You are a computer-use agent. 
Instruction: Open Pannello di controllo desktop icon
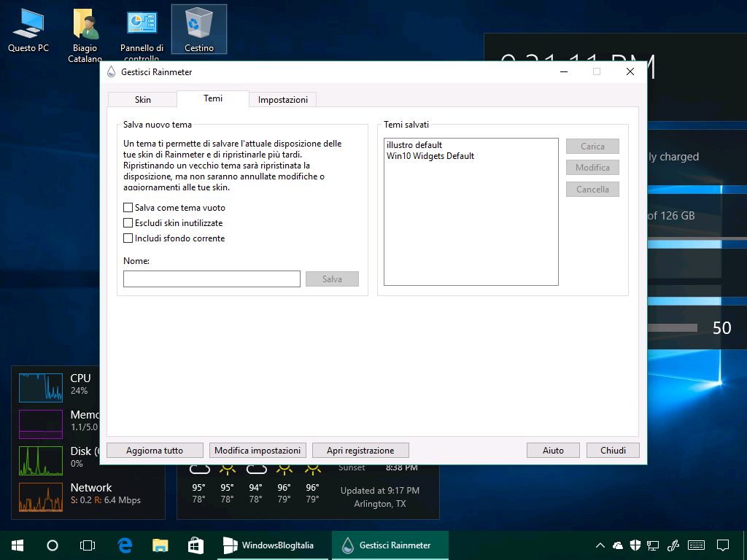point(142,35)
